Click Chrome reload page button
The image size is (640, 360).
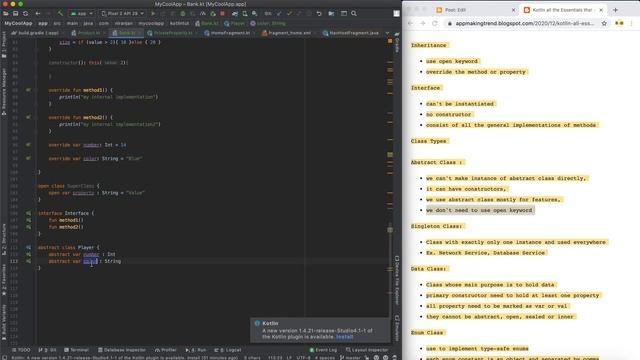tap(435, 23)
